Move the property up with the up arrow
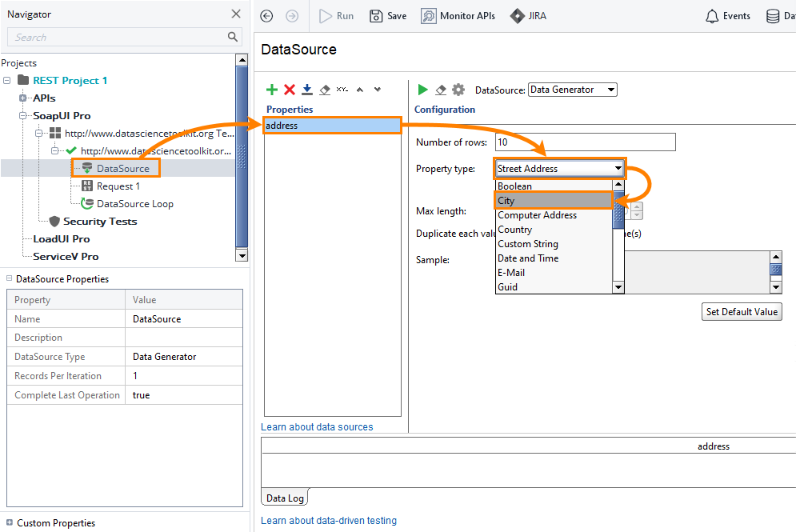This screenshot has width=796, height=532. 360,90
